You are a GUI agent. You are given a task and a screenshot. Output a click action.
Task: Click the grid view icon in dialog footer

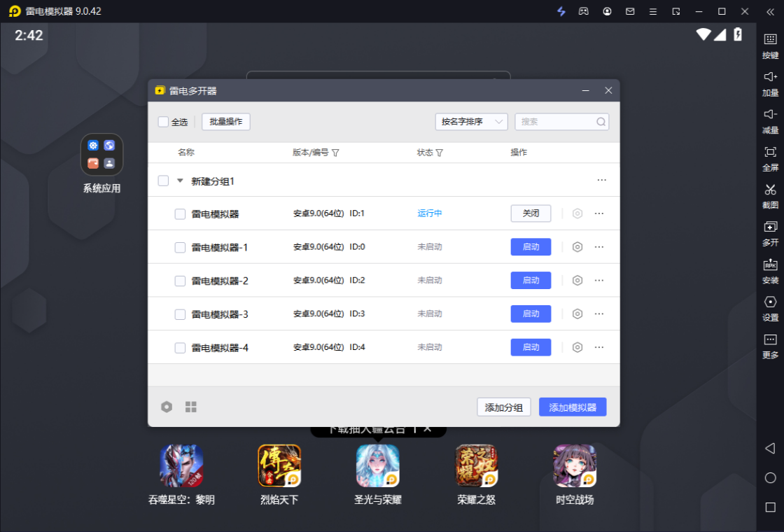(x=190, y=406)
